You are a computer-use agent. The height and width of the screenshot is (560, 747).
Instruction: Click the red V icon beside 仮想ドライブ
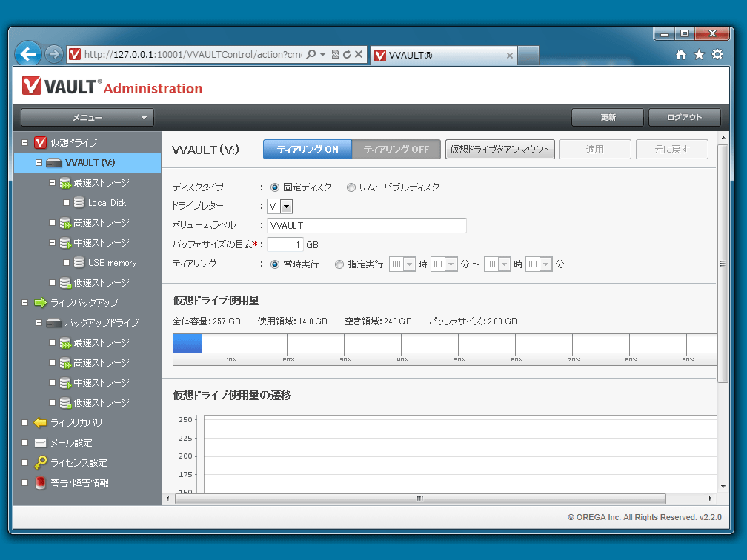point(41,142)
